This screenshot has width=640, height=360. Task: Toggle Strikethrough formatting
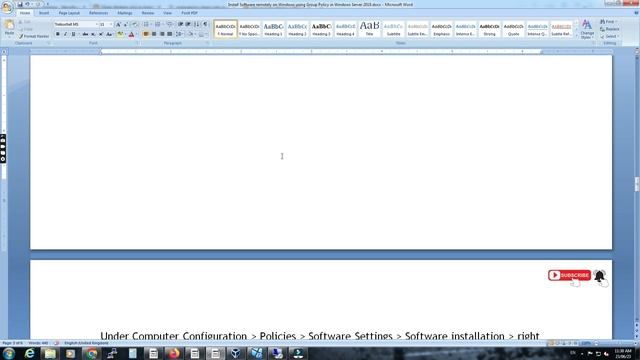pyautogui.click(x=85, y=34)
